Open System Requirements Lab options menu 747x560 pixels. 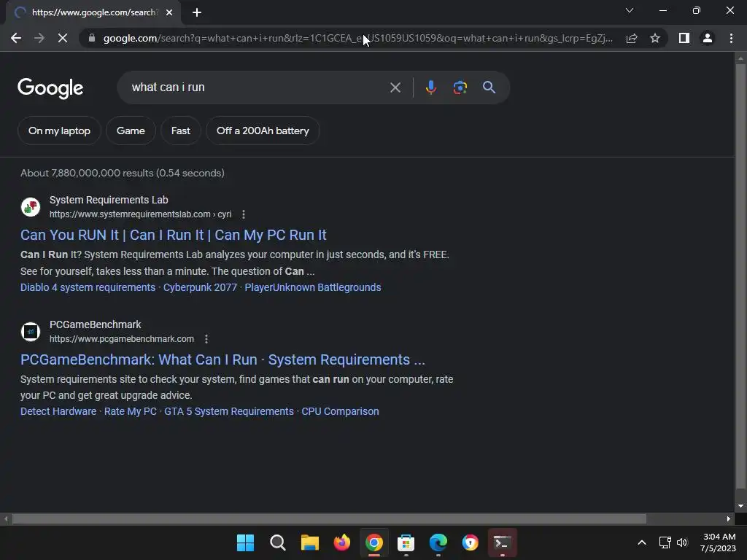(244, 214)
